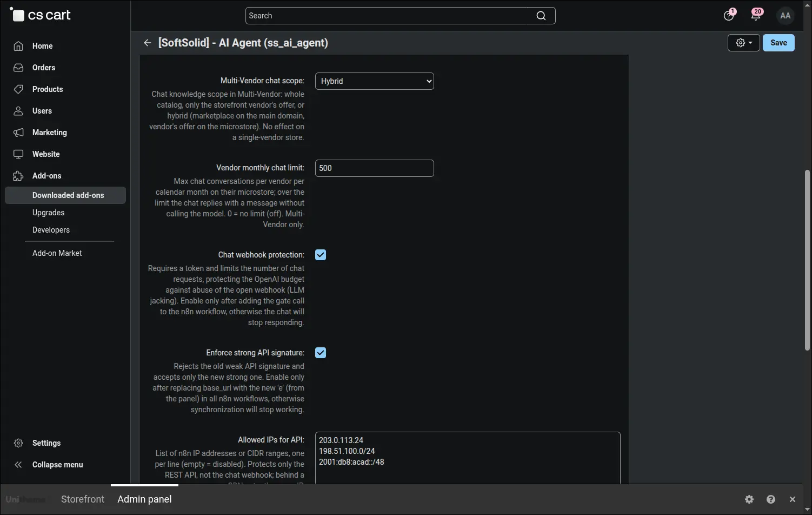This screenshot has width=812, height=515.
Task: Click the search magnifier icon
Action: click(x=541, y=16)
